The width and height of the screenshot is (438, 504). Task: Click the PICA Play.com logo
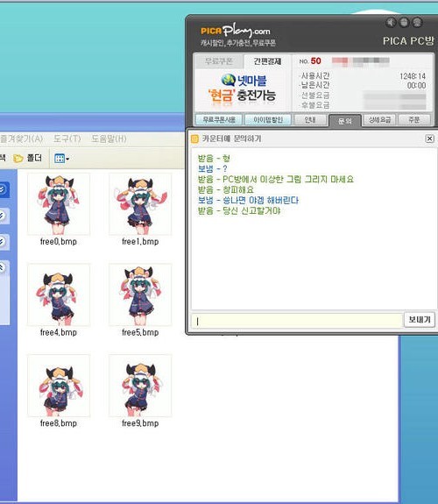click(236, 31)
